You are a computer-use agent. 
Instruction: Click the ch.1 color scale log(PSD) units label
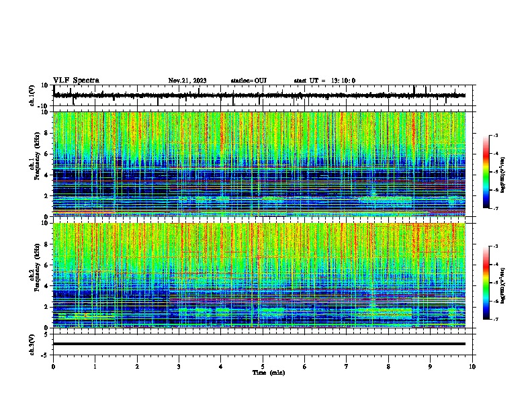tap(503, 175)
